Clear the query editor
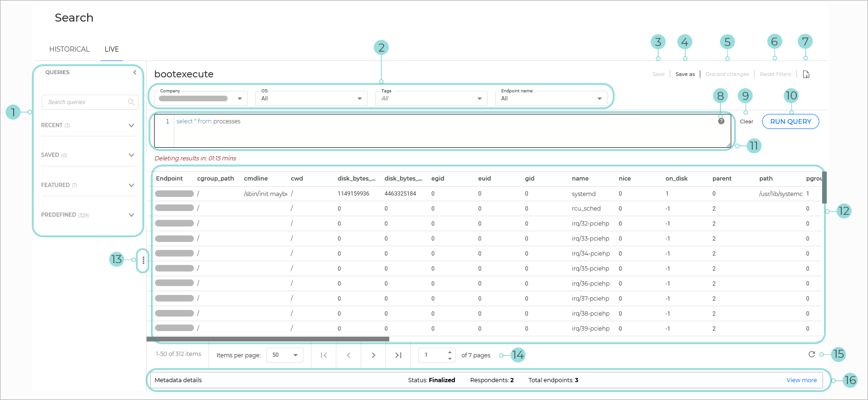Image resolution: width=868 pixels, height=400 pixels. click(x=747, y=121)
